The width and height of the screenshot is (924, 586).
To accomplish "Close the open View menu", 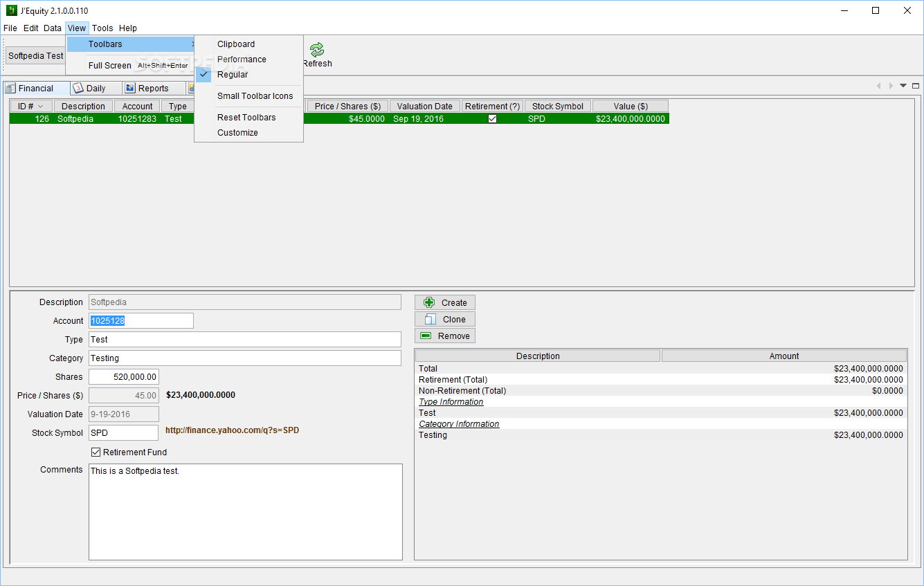I will coord(77,28).
